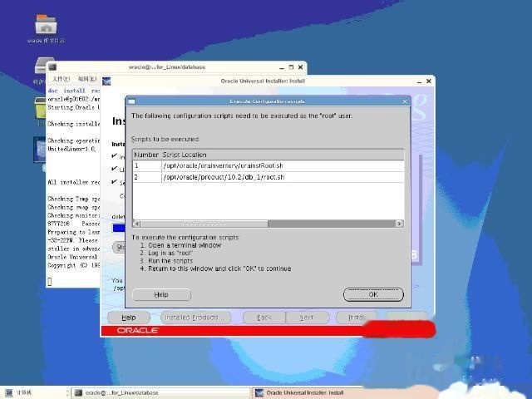Screen dimensions: 532x399
Task: Close the Execute Configuration Scripts dialog
Action: point(405,101)
